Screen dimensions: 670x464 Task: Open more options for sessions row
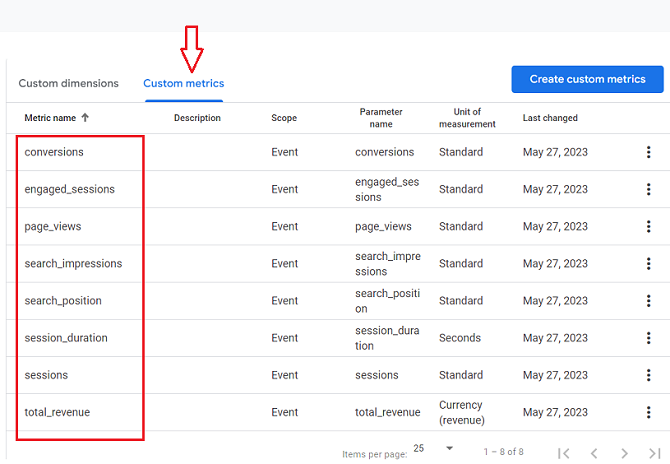(648, 375)
